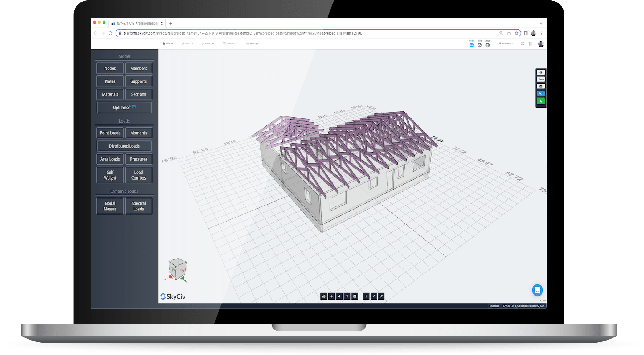Expand the Output dropdown

coord(230,43)
